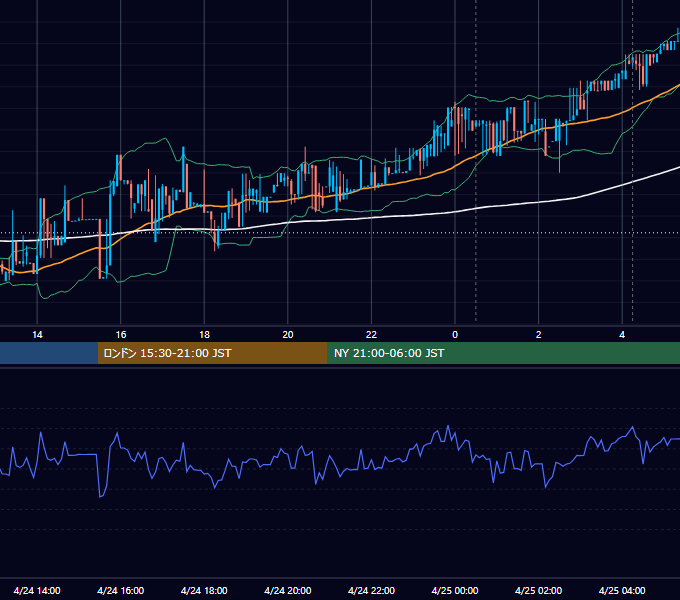The height and width of the screenshot is (600, 680).
Task: Click the 4 hour label on price chart axis
Action: (x=622, y=335)
